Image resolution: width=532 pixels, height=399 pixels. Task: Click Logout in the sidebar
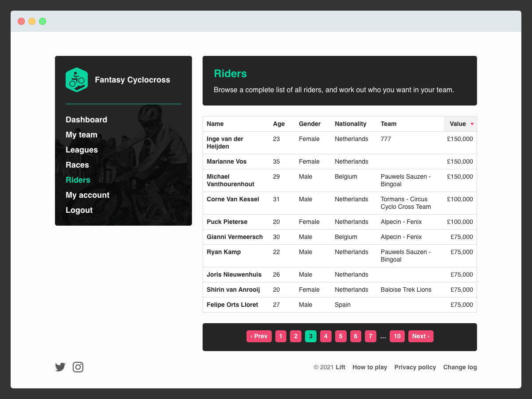coord(79,210)
